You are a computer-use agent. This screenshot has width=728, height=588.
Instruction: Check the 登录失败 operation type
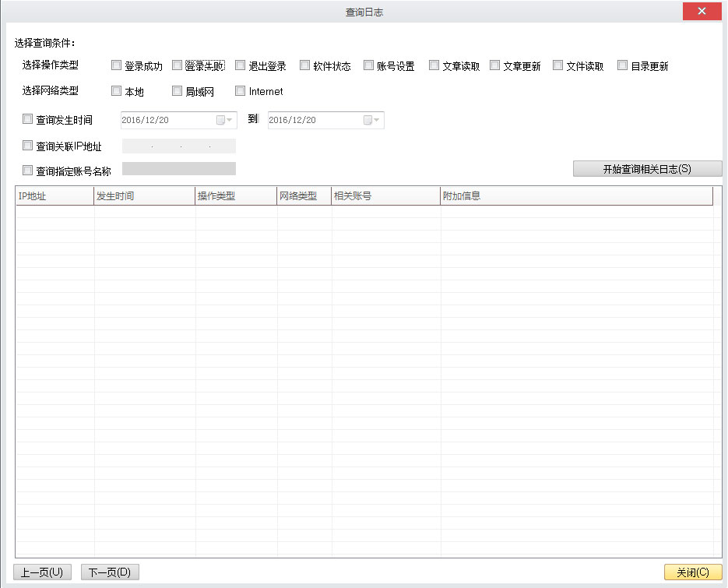(178, 66)
